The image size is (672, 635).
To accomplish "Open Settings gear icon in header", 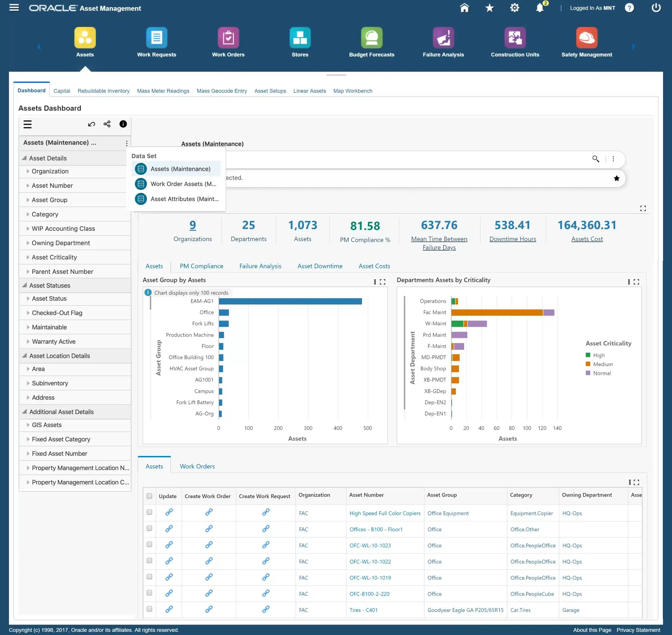I will click(x=514, y=8).
